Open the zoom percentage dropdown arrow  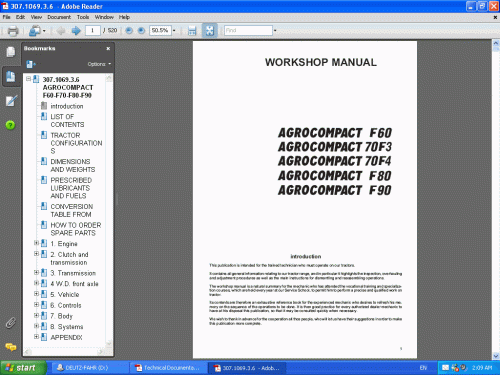174,31
